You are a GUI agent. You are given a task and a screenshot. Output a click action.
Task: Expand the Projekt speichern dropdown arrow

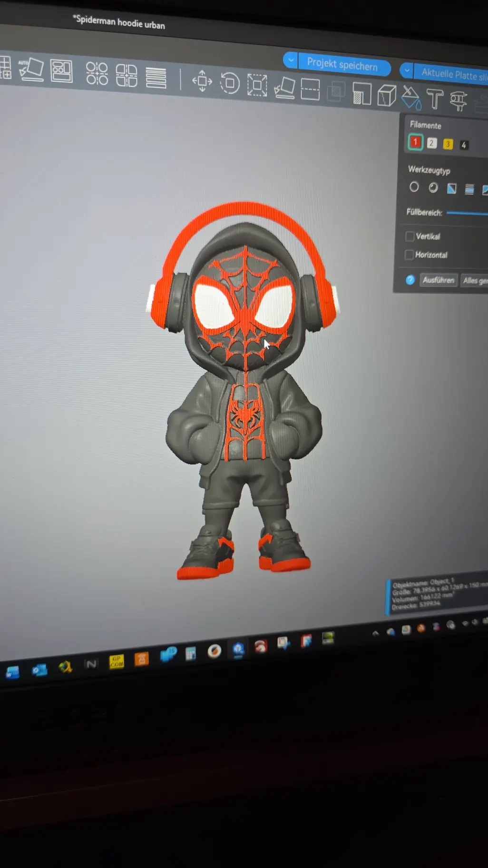coord(291,60)
